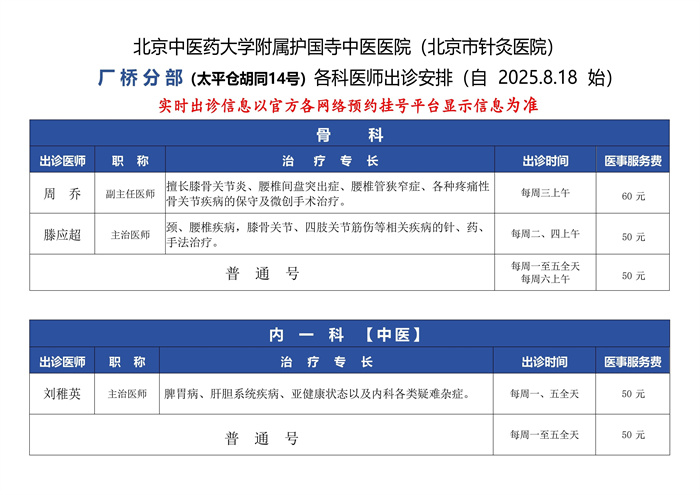Click the hospital title line starting with 北京中医药大学附属护国寺中医医院
The width and height of the screenshot is (700, 495).
pyautogui.click(x=343, y=47)
